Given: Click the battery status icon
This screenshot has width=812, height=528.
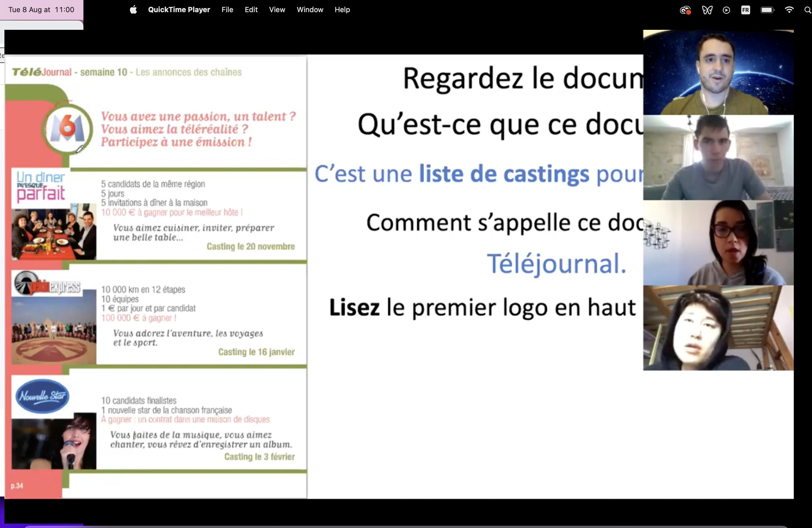Looking at the screenshot, I should tap(767, 10).
